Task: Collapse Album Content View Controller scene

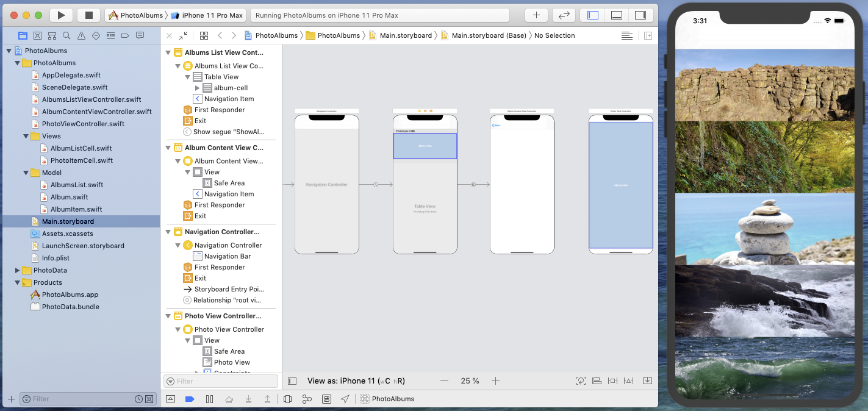Action: 168,148
